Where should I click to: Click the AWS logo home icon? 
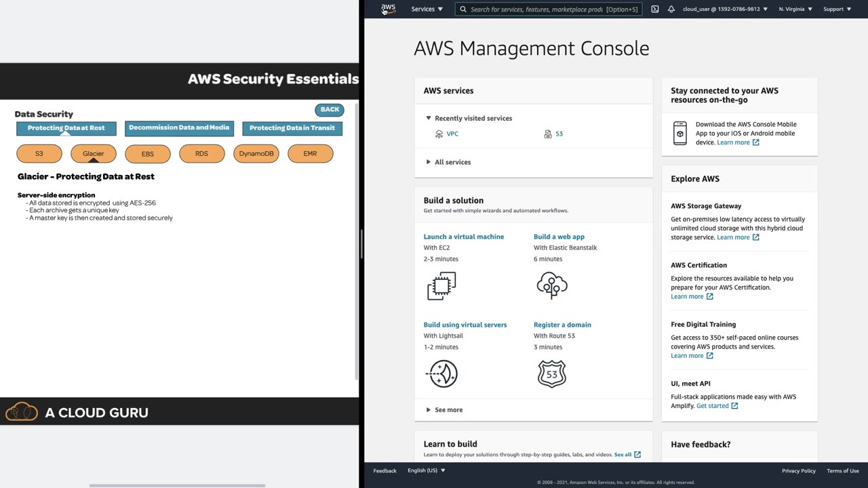[388, 9]
